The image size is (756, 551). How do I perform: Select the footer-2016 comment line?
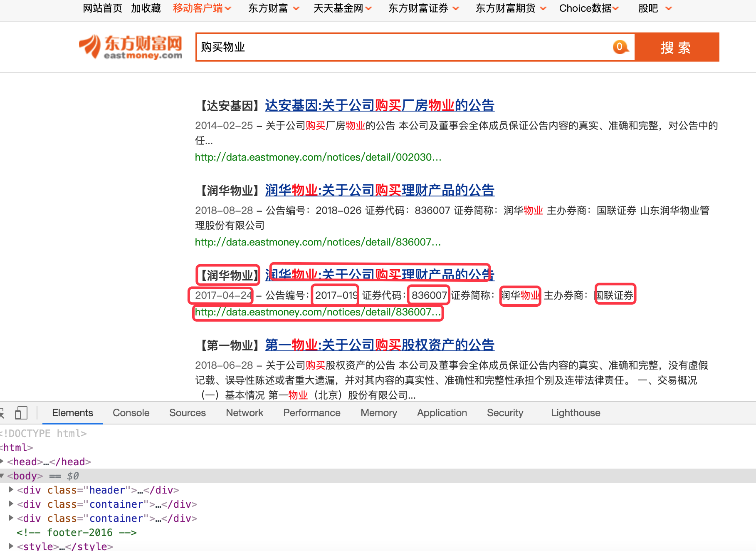77,532
